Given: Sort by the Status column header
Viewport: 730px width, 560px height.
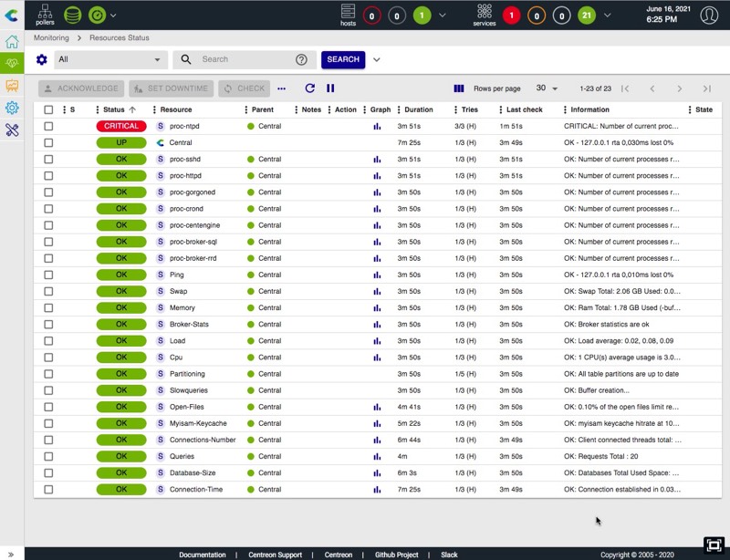Looking at the screenshot, I should click(114, 109).
